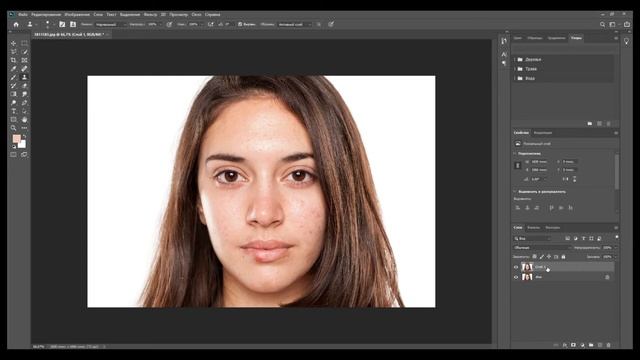
Task: Toggle the Выравн. (Aligned) checkbox
Action: click(240, 24)
